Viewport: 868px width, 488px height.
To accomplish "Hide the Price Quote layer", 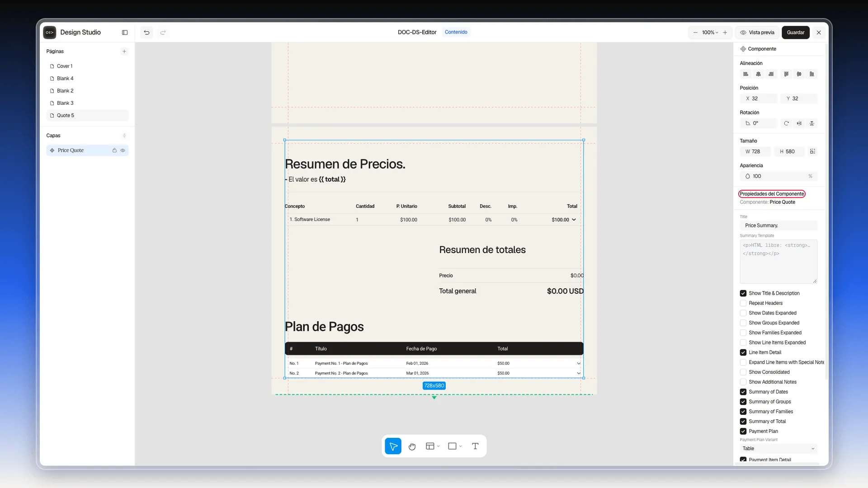I will [123, 150].
